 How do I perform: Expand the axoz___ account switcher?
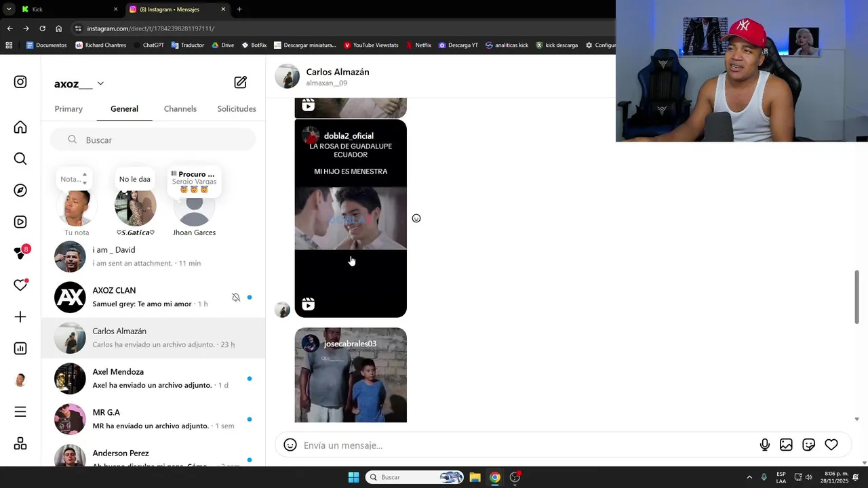pos(100,83)
